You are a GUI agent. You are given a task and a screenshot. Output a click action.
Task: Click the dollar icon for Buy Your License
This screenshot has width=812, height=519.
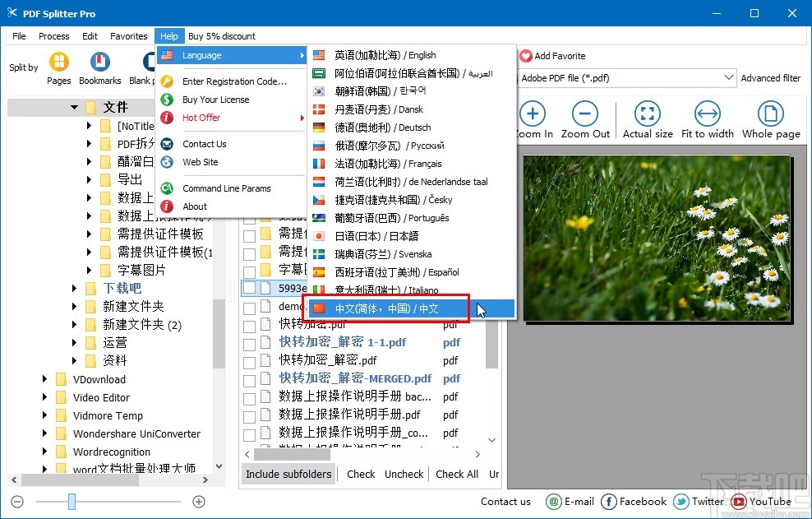click(x=167, y=100)
